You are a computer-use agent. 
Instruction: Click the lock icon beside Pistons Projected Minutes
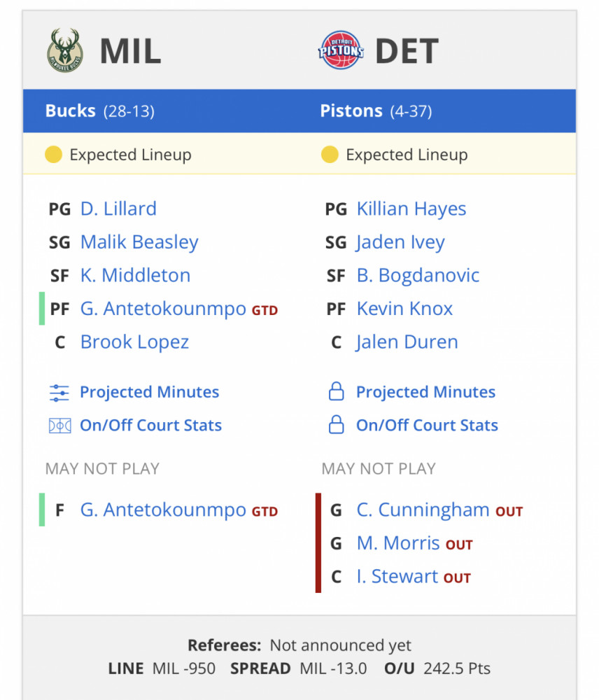point(336,391)
